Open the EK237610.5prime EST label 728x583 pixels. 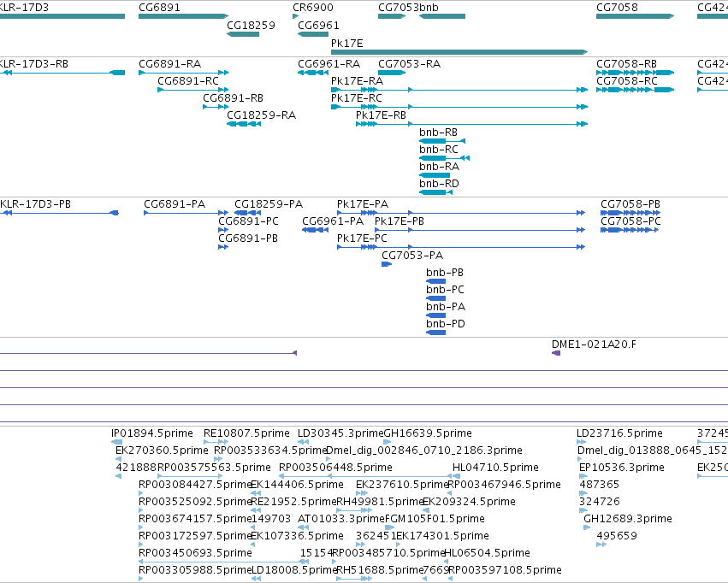coord(402,484)
